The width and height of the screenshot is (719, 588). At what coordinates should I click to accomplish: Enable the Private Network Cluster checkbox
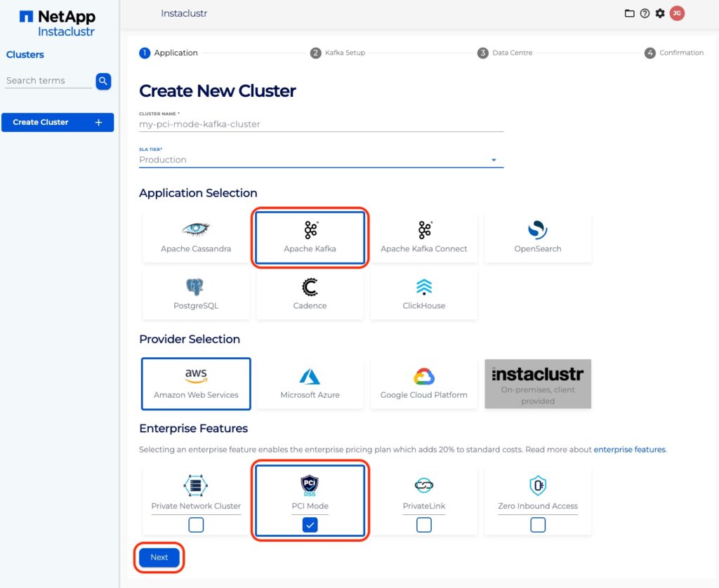click(x=196, y=525)
